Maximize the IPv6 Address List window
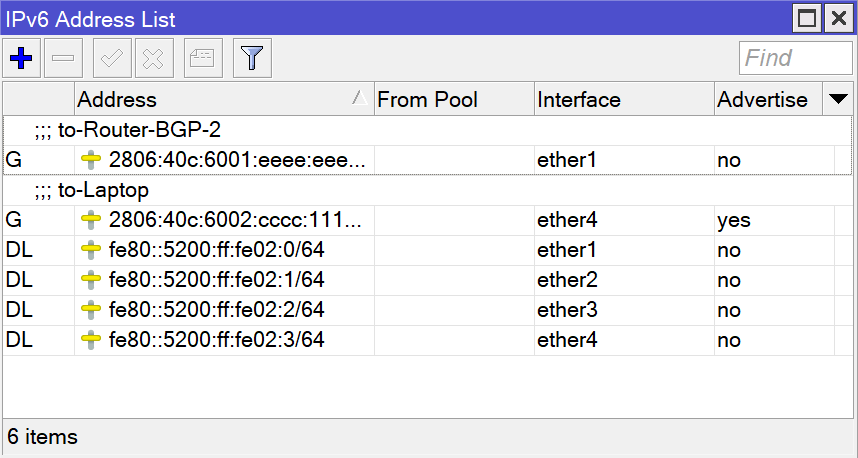 (x=809, y=17)
